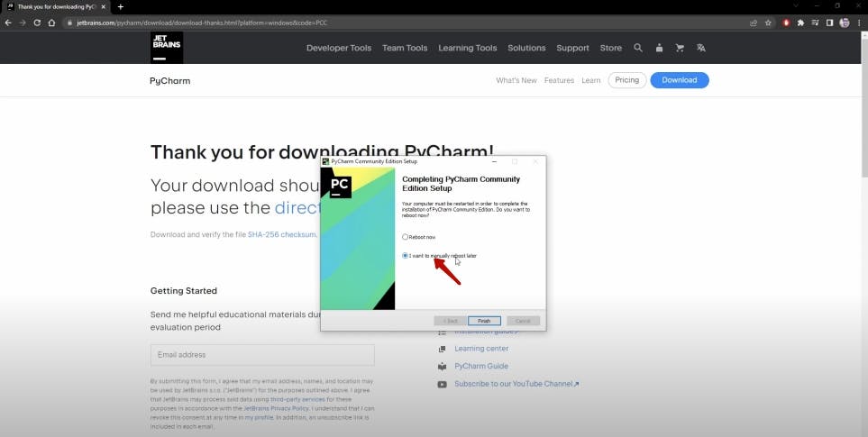Open the Support menu
This screenshot has width=868, height=437.
click(572, 48)
